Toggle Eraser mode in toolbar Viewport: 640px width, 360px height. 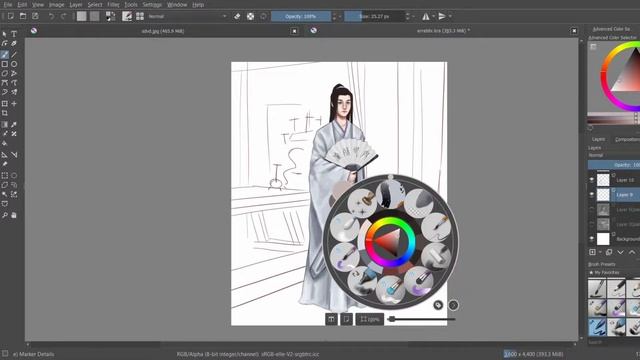point(237,16)
